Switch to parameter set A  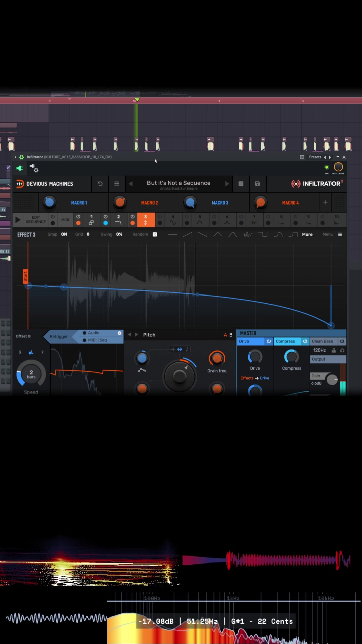[x=225, y=335]
